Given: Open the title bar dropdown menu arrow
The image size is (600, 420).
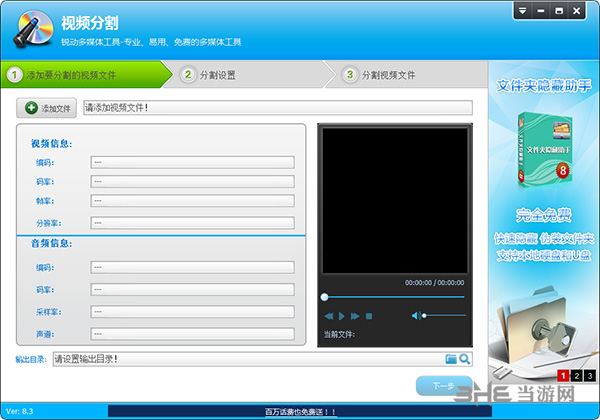Looking at the screenshot, I should pyautogui.click(x=522, y=11).
